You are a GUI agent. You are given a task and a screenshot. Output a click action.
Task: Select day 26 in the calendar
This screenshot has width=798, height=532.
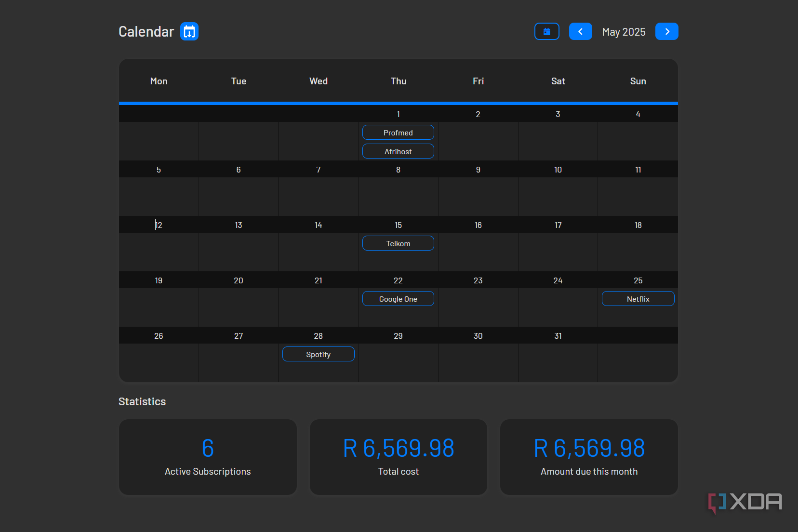(x=159, y=336)
